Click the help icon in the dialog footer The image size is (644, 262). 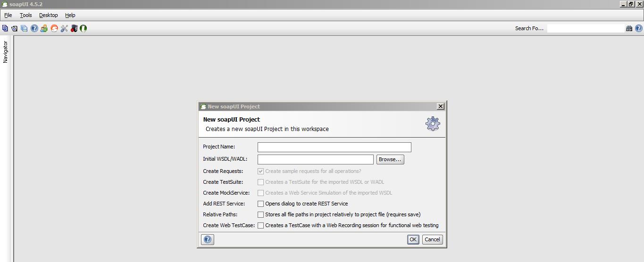[x=208, y=239]
